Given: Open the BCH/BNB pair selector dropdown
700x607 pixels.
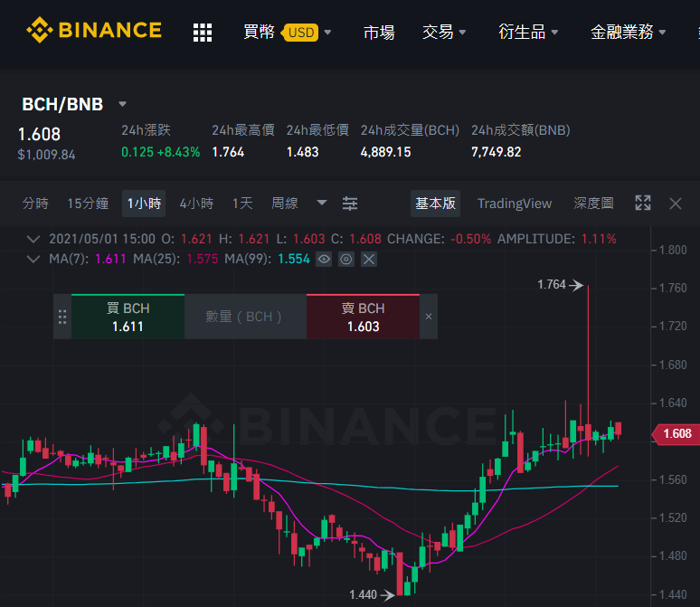Looking at the screenshot, I should coord(122,104).
